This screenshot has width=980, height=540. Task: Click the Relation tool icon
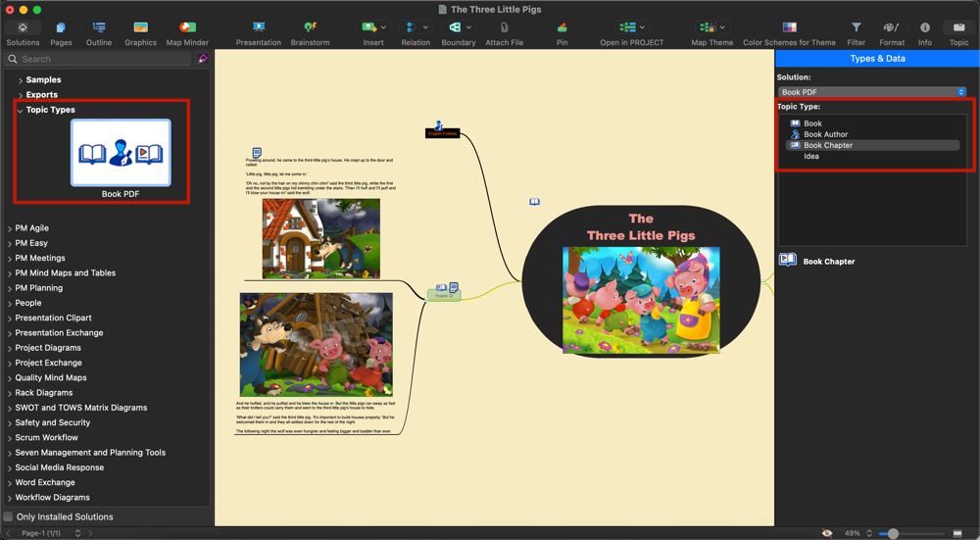[x=411, y=27]
